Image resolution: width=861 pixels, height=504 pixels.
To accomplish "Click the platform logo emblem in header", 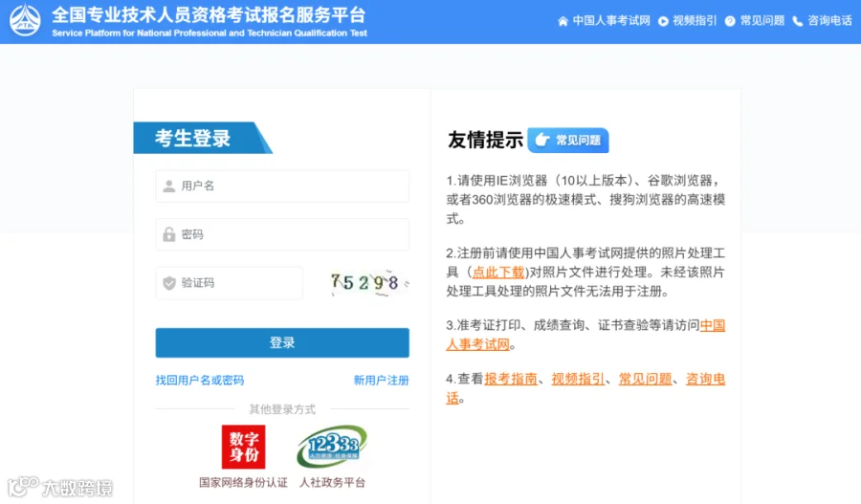I will (x=25, y=20).
